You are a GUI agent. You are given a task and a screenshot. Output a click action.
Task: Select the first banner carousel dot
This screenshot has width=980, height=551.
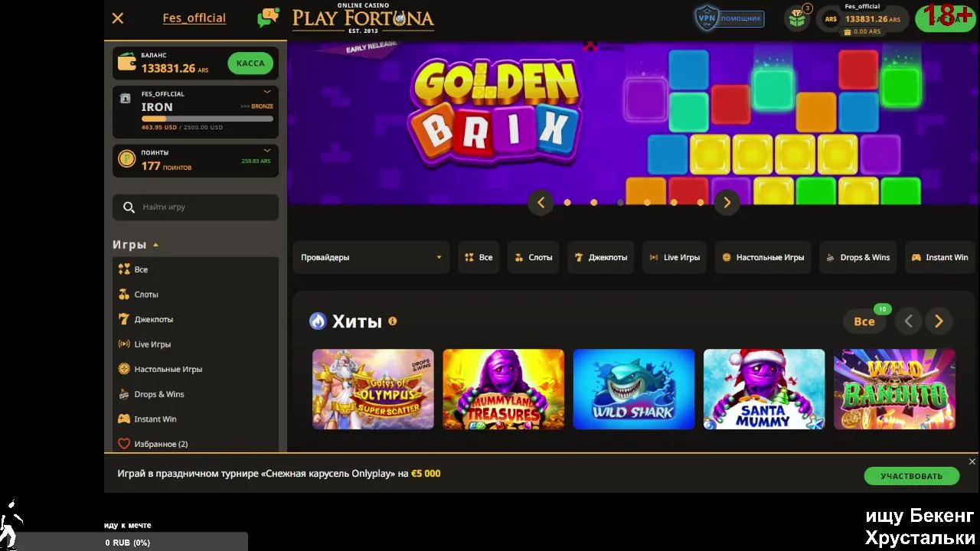pyautogui.click(x=567, y=203)
